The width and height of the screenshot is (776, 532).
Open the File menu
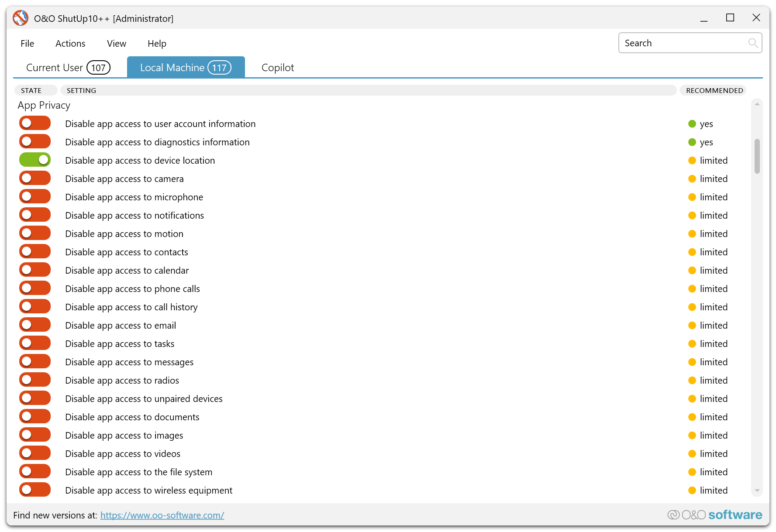pos(27,44)
